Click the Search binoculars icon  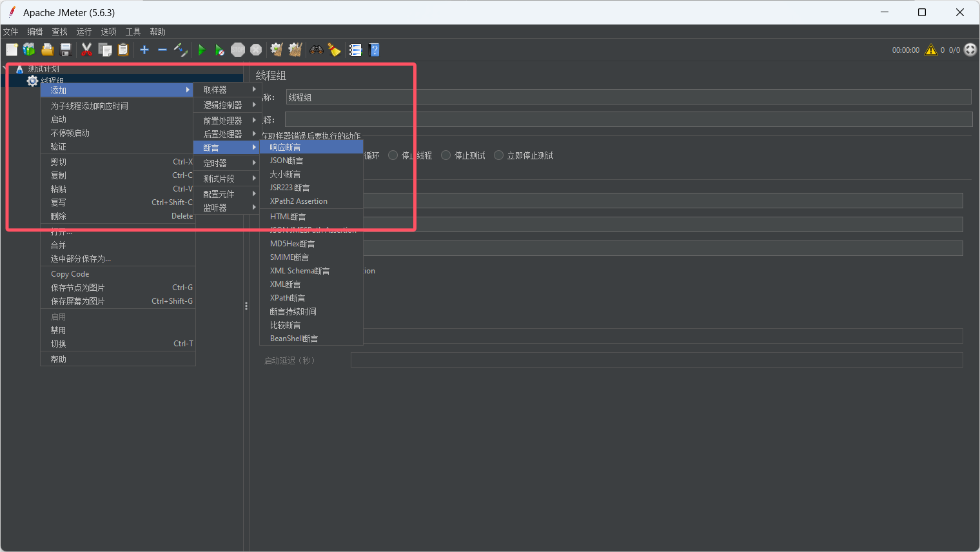tap(316, 50)
